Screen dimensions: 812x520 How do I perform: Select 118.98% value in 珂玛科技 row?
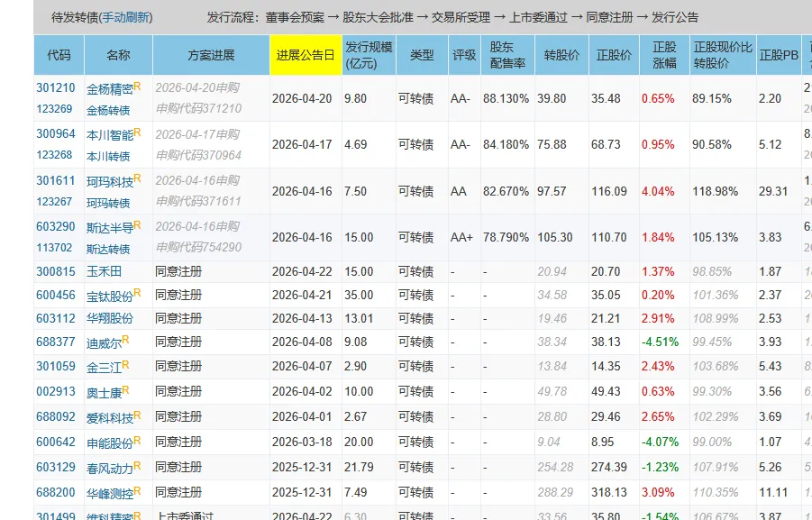coord(716,192)
